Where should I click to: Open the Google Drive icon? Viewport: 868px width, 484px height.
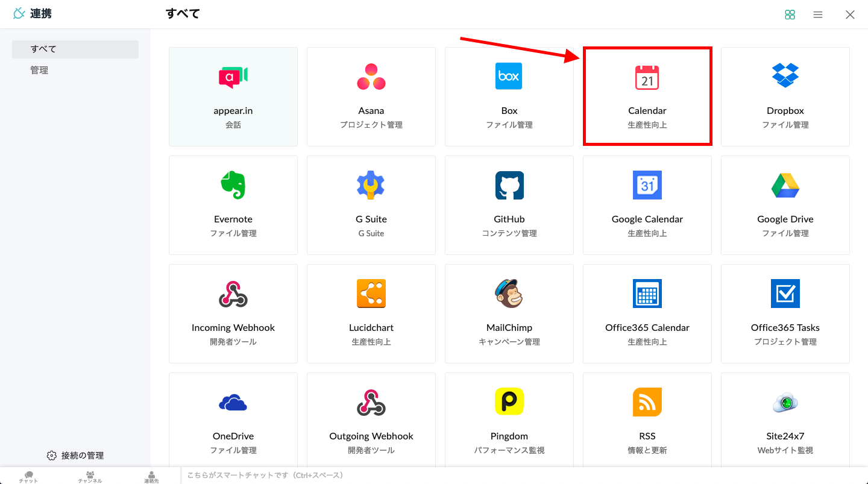(785, 185)
